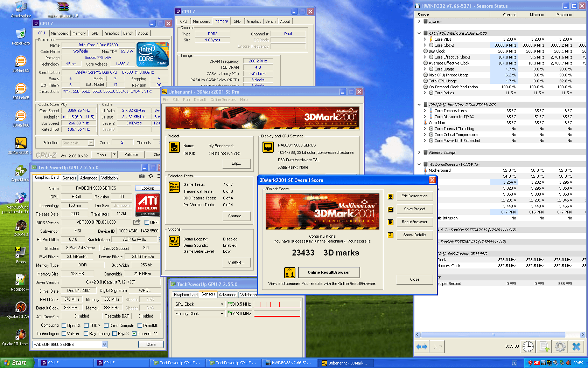Click the volume speaker tray icon
The image size is (588, 368).
pos(568,363)
